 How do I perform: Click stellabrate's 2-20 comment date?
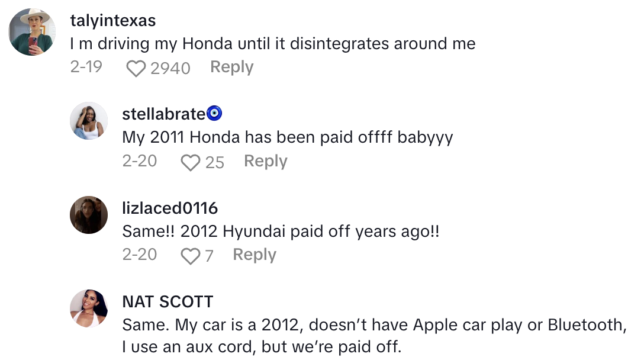[x=139, y=160]
